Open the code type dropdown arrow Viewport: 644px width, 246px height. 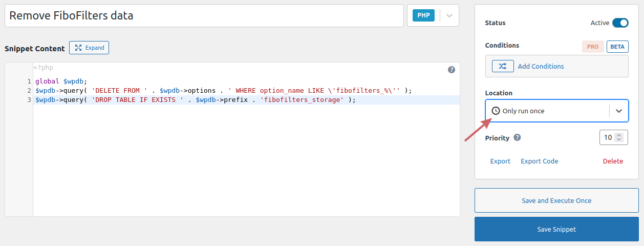(449, 15)
